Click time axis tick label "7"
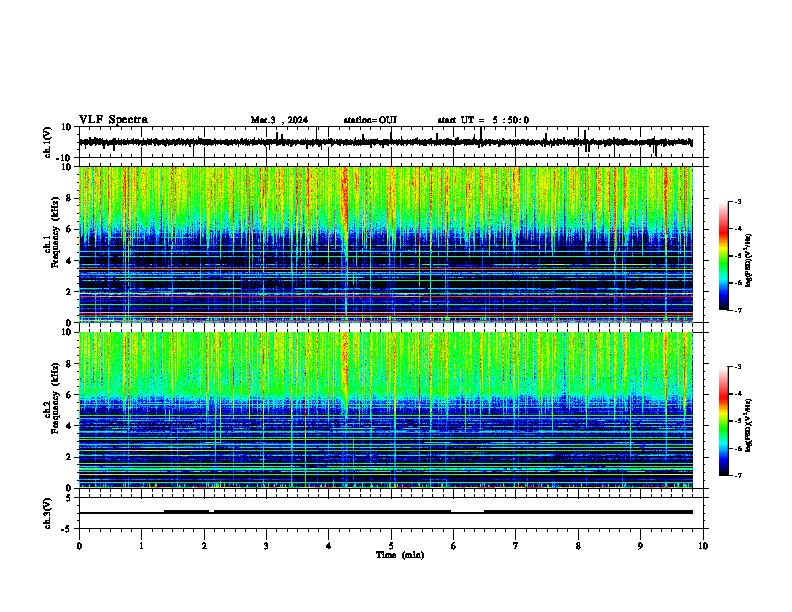 click(516, 546)
